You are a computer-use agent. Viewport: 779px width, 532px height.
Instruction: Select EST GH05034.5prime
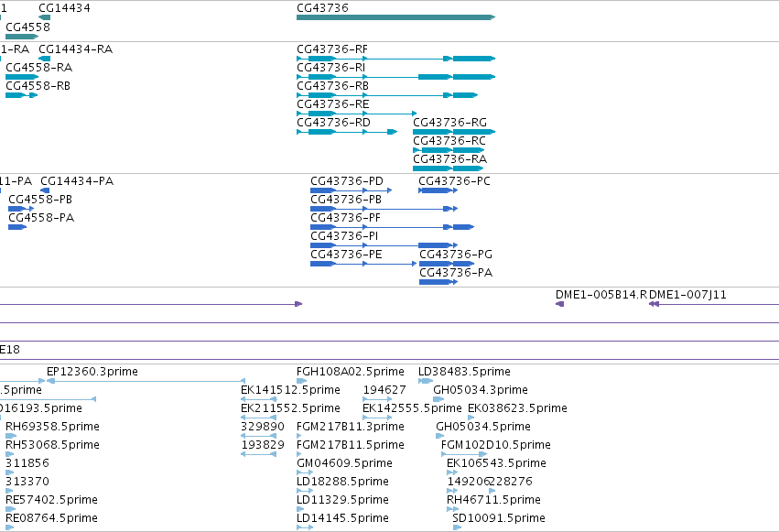point(440,436)
